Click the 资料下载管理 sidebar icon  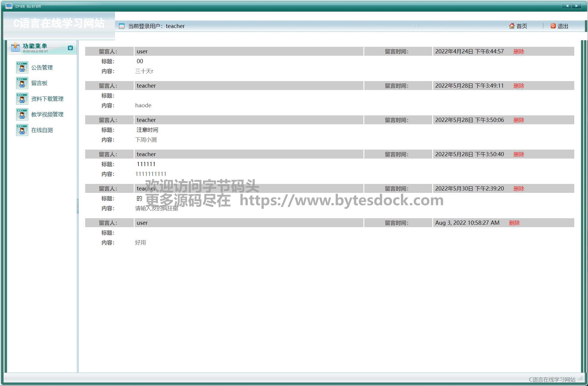[22, 99]
